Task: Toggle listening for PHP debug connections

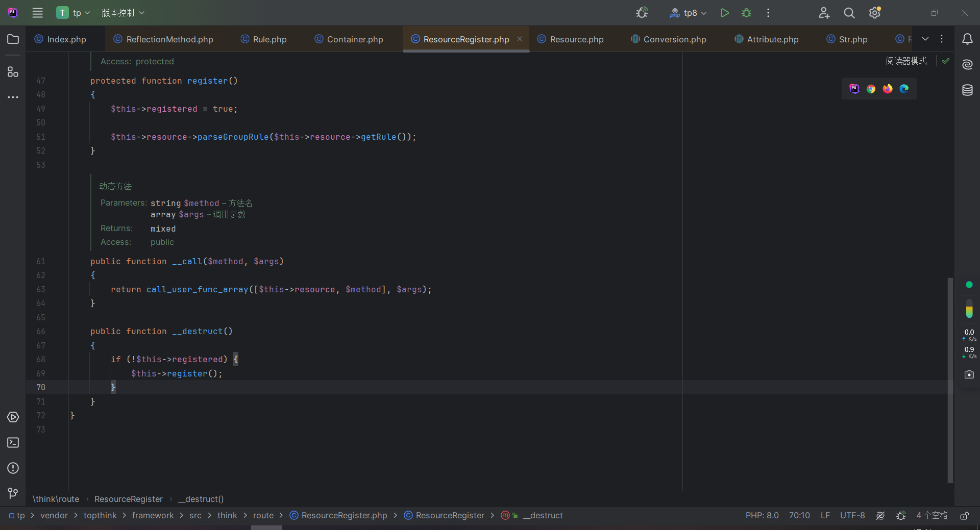Action: coord(642,13)
